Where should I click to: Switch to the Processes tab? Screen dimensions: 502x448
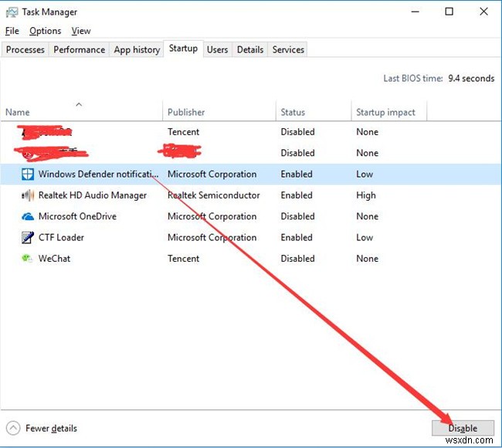pyautogui.click(x=25, y=49)
